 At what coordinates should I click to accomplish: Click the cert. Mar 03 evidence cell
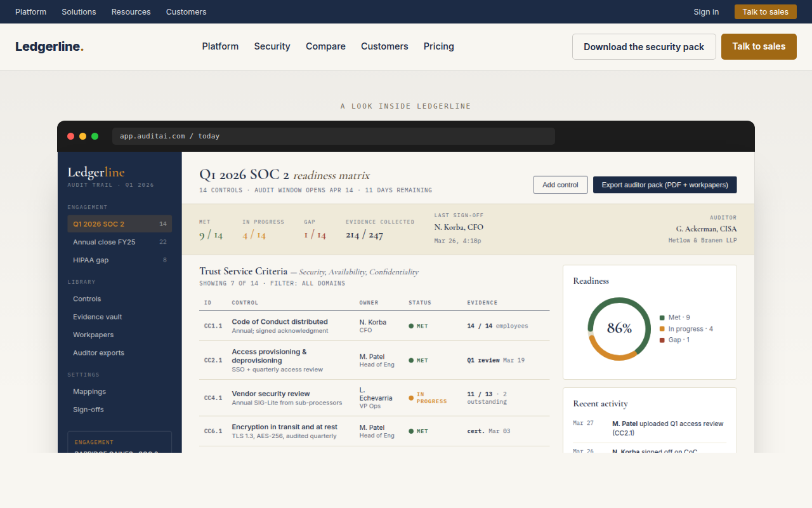tap(488, 431)
